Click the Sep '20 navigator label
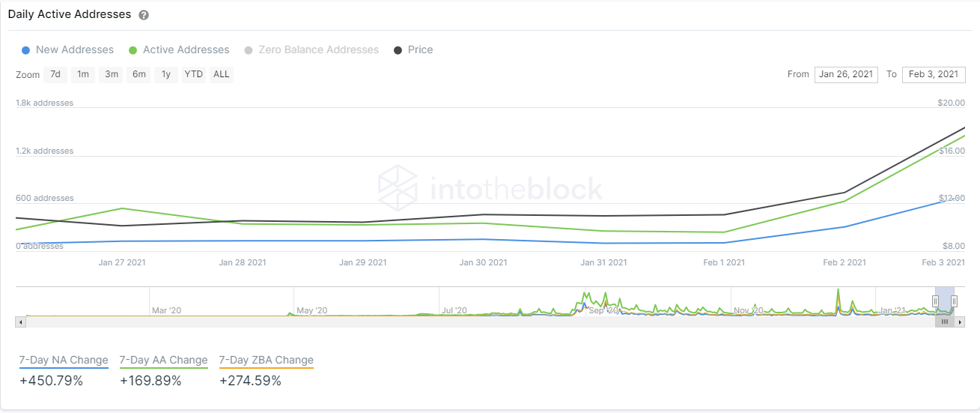The height and width of the screenshot is (413, 980). pos(603,310)
